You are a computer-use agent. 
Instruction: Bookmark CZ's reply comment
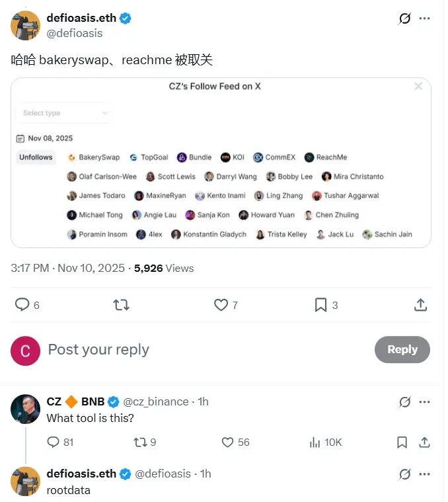click(x=402, y=442)
